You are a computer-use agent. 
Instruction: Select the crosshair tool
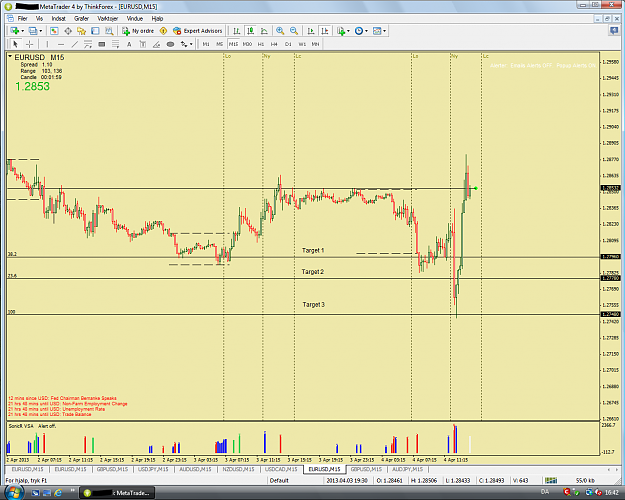[x=29, y=44]
